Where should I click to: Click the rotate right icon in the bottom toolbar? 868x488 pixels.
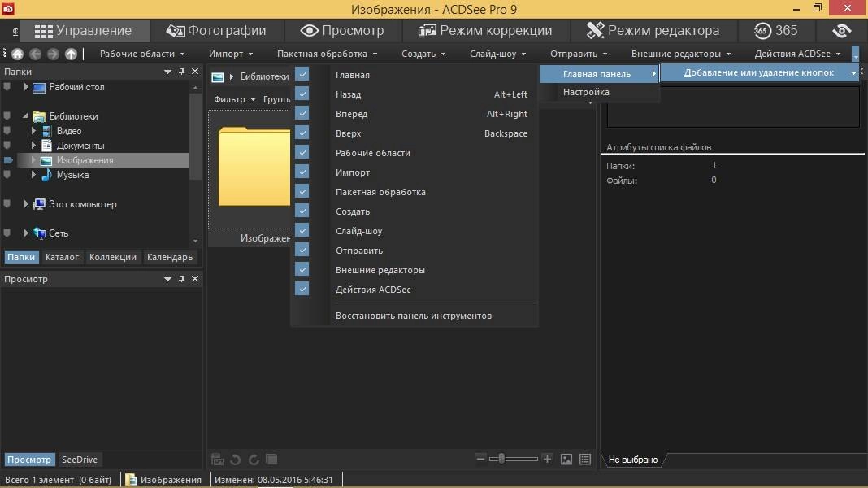(x=254, y=460)
